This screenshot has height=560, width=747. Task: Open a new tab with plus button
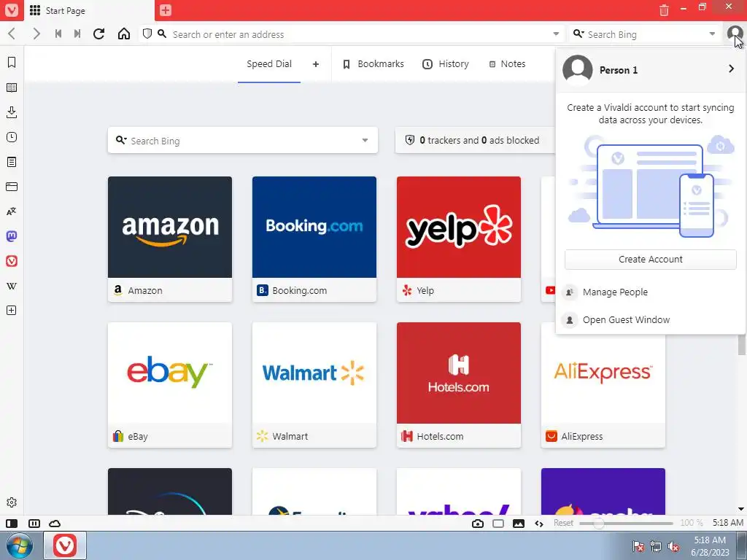166,10
